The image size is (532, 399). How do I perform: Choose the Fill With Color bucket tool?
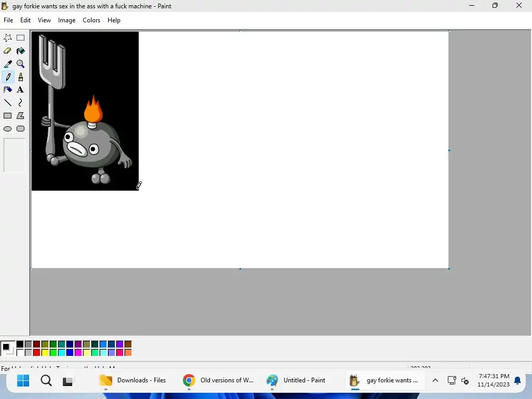click(20, 51)
